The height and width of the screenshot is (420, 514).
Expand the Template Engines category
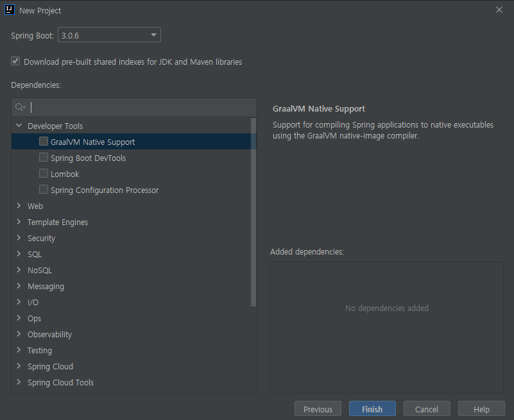[x=19, y=222]
